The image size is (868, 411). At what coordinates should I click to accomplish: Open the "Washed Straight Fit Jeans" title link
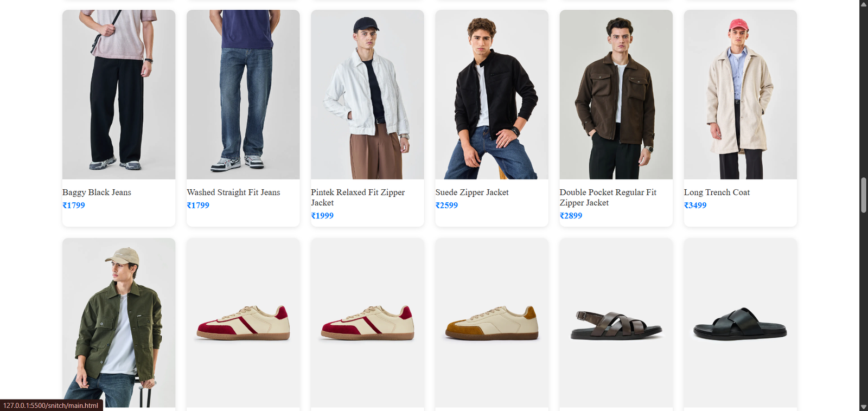coord(233,192)
